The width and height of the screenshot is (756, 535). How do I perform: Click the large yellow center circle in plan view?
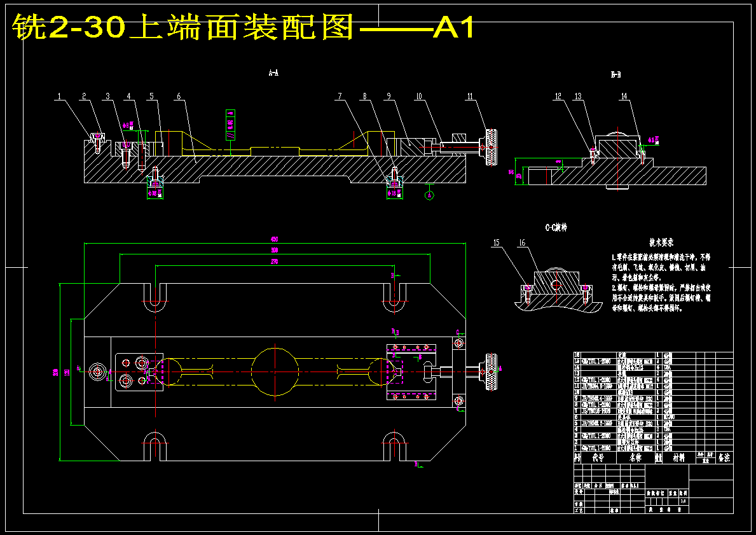(275, 372)
